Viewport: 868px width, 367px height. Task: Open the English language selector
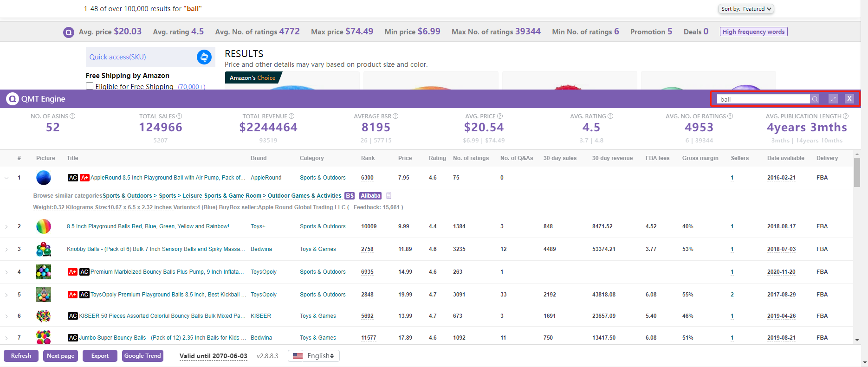coord(314,356)
